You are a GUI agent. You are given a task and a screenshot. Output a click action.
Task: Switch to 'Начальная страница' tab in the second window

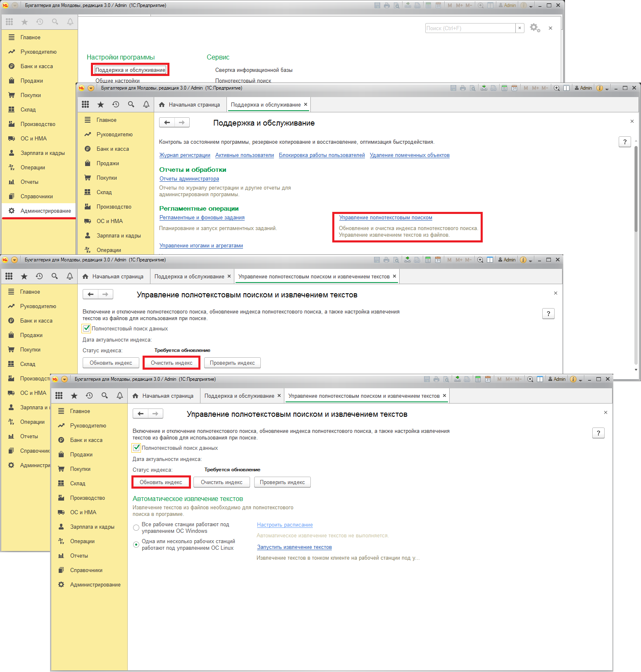tap(190, 104)
